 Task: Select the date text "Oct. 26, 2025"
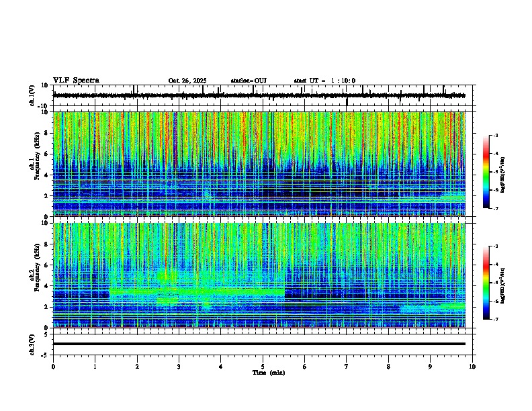coord(187,81)
